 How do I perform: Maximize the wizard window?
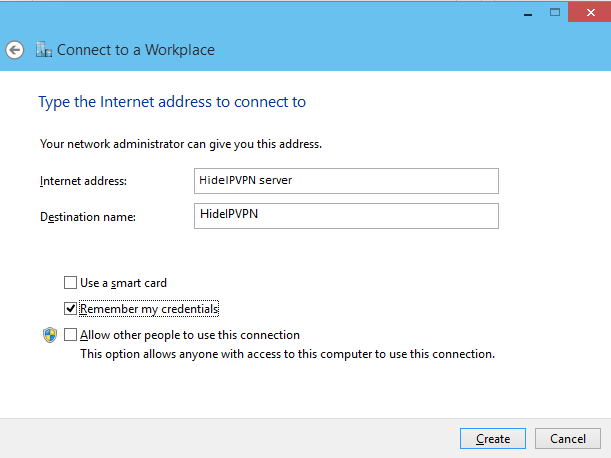[x=555, y=12]
